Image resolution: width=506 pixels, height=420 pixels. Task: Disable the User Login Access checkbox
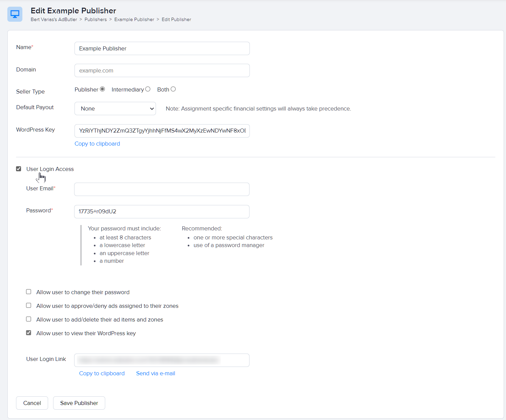(19, 169)
